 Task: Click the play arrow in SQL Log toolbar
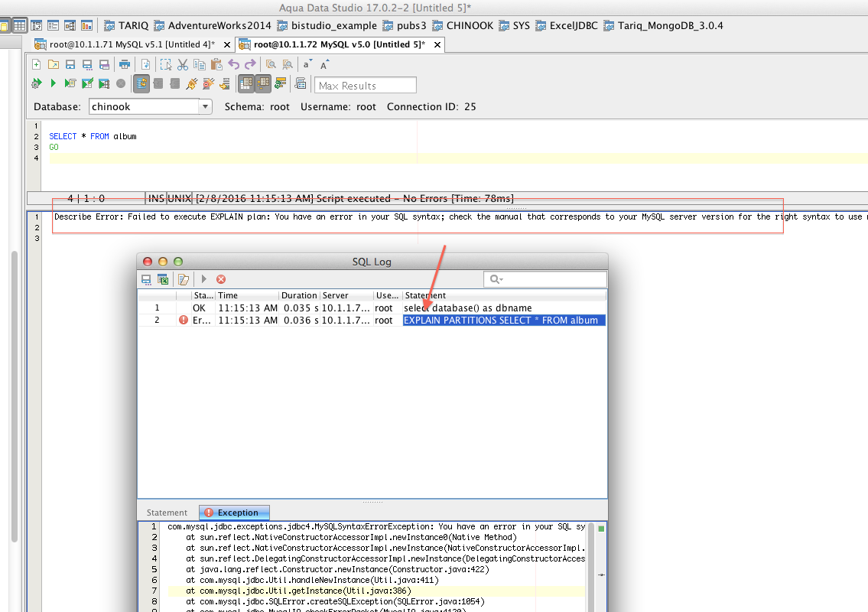click(203, 279)
